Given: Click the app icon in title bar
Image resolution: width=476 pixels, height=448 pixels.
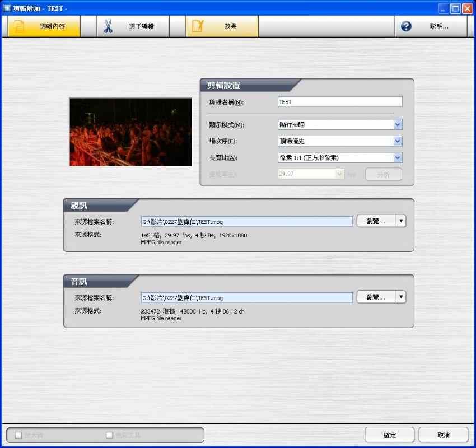Looking at the screenshot, I should [x=7, y=8].
